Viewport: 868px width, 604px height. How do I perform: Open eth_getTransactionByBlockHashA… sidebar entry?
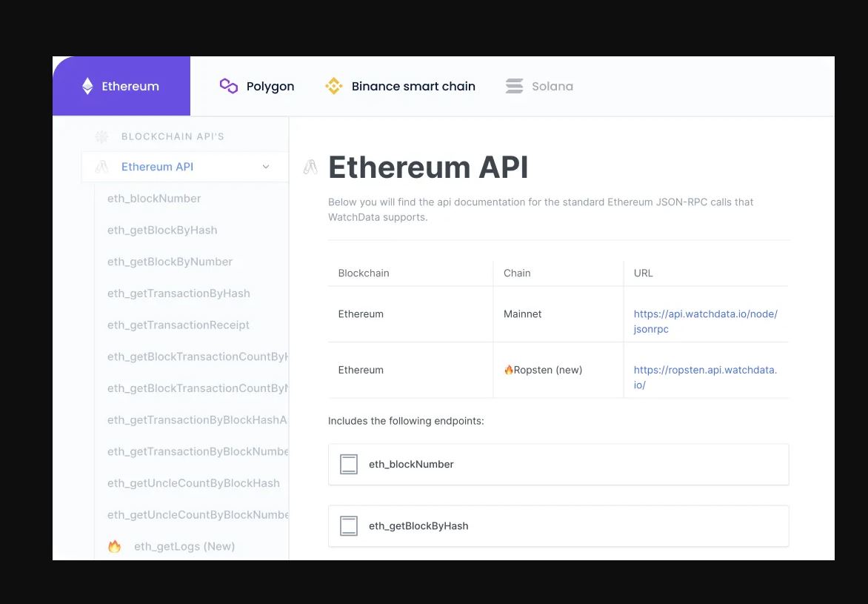tap(198, 420)
